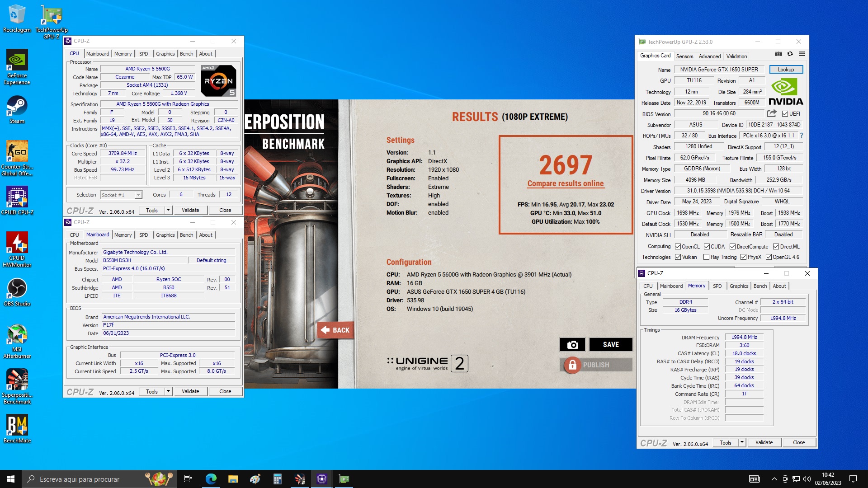The height and width of the screenshot is (488, 868).
Task: Toggle the PhysX checkbox in GPU-Z
Action: 743,257
